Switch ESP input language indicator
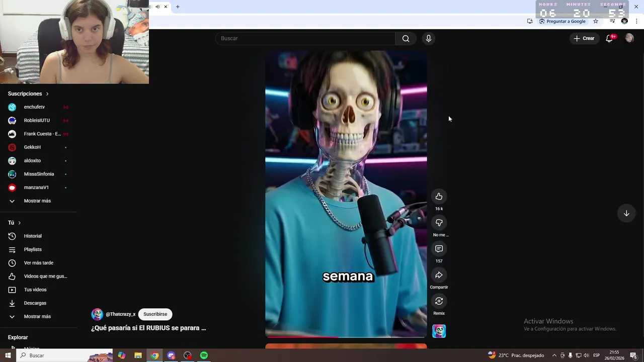 [597, 355]
